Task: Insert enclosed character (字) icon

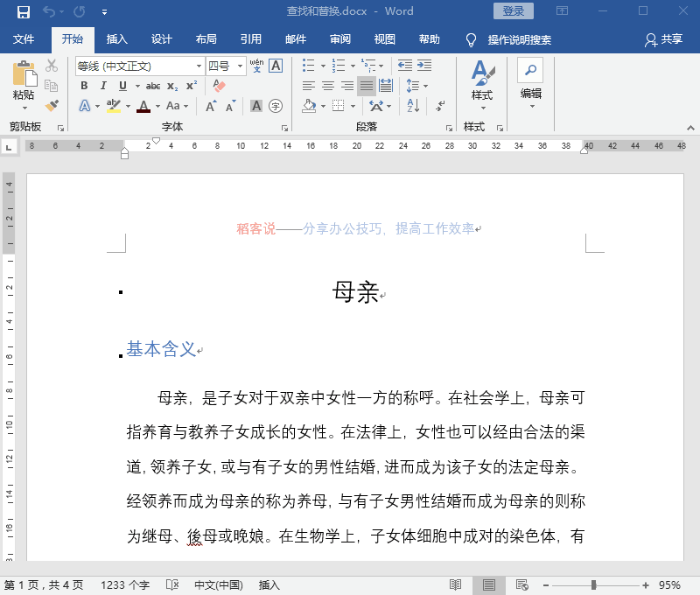Action: click(x=276, y=106)
